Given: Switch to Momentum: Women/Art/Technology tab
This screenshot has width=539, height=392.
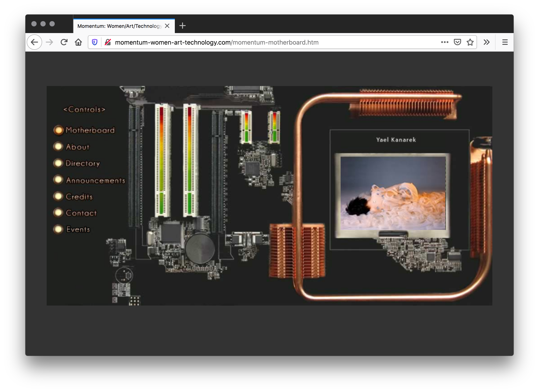Looking at the screenshot, I should coord(119,26).
